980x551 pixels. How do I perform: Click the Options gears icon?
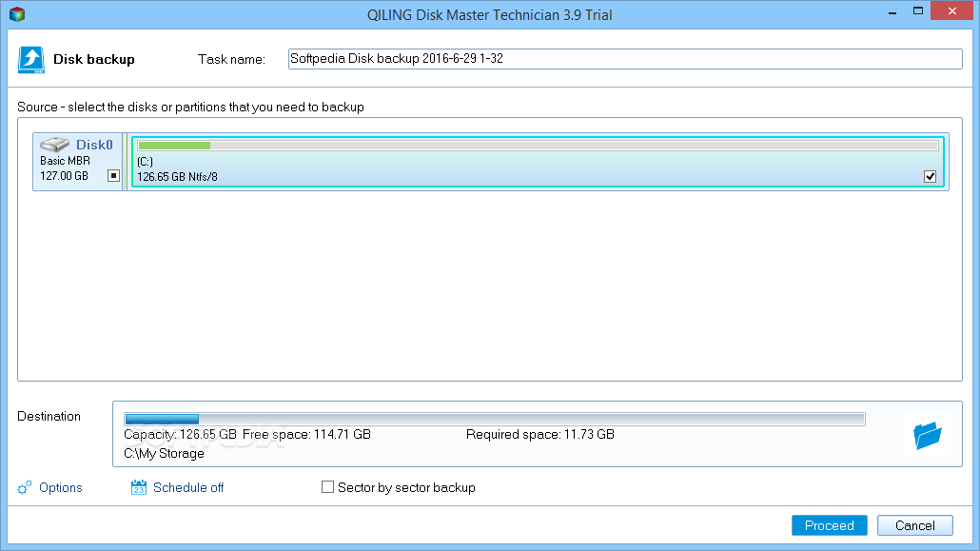[x=25, y=488]
